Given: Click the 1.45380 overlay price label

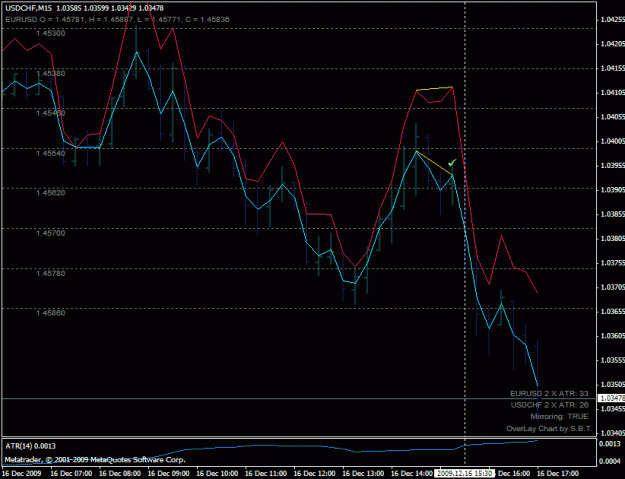Looking at the screenshot, I should coord(51,73).
